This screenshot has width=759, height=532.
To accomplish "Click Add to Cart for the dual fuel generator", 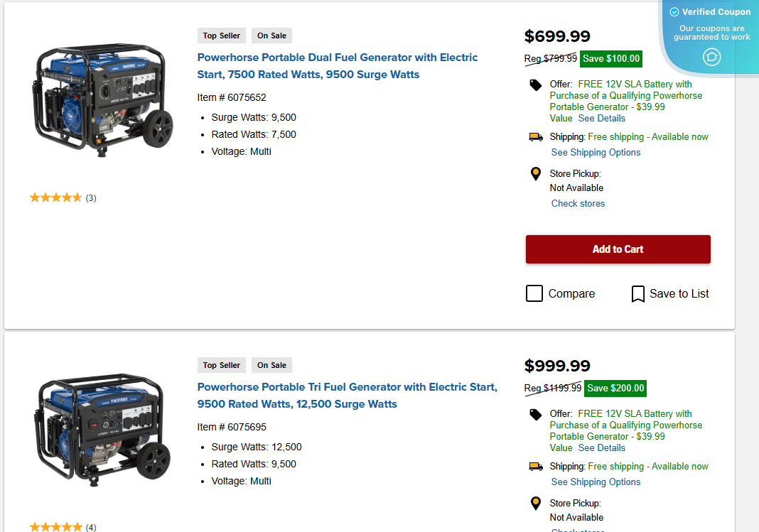I will [618, 249].
